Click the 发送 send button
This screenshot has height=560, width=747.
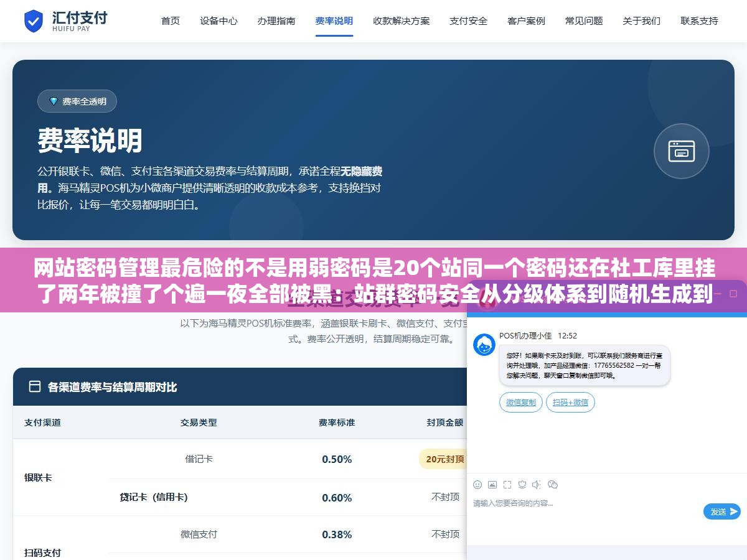[x=722, y=511]
